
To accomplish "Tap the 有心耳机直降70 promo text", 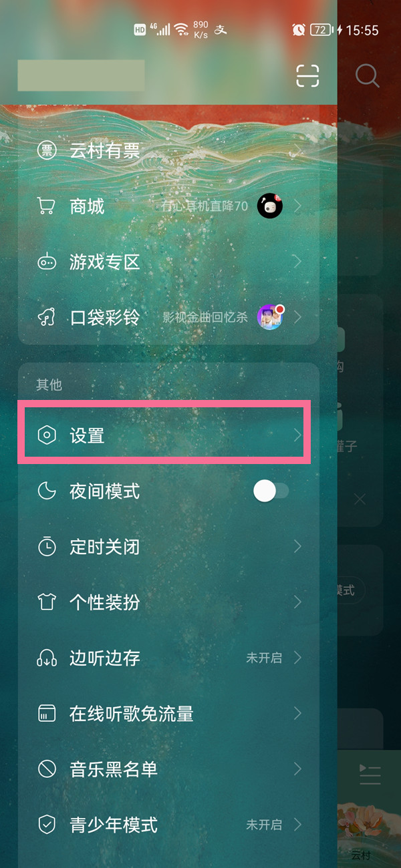I will [x=205, y=206].
